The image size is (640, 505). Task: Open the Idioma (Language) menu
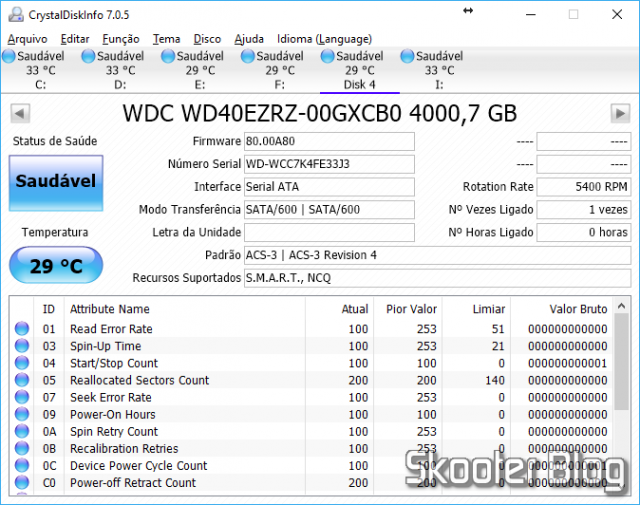(x=324, y=39)
